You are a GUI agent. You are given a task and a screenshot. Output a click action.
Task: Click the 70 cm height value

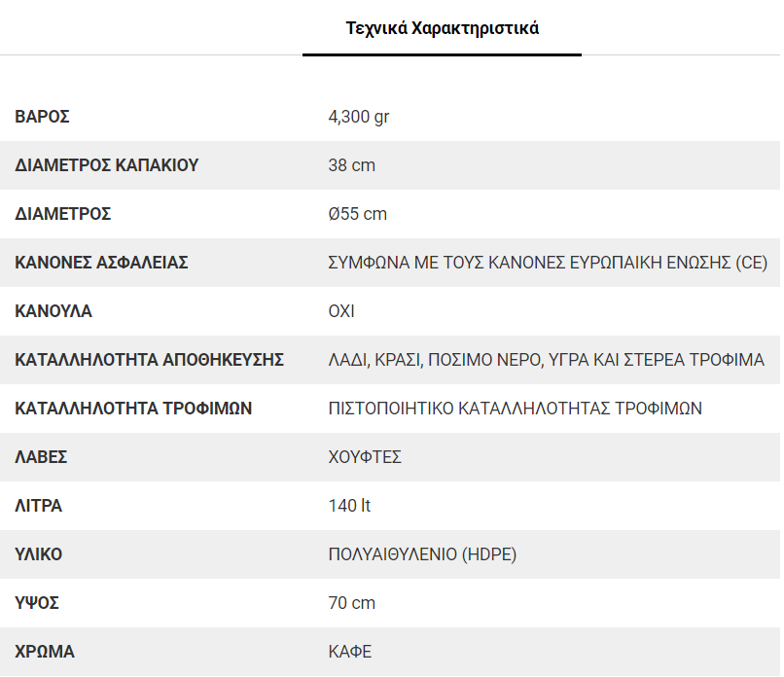351,602
